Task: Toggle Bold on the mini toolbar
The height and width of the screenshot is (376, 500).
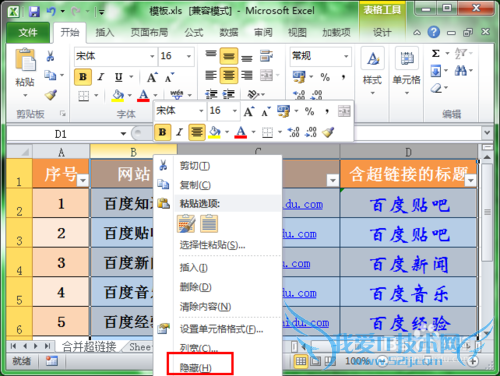Action: [x=163, y=132]
